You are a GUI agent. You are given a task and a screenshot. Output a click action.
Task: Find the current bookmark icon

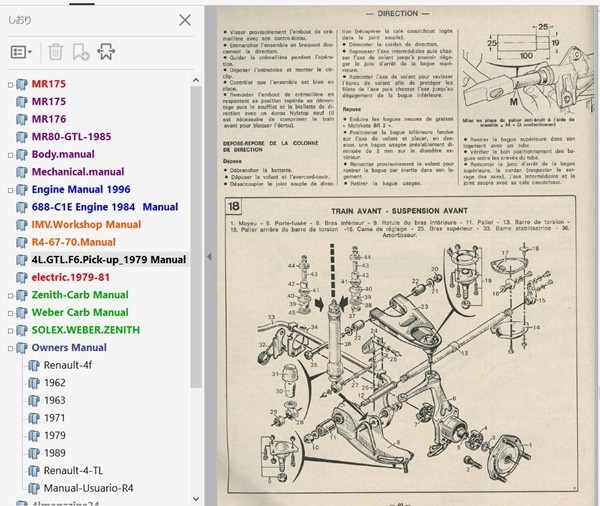(106, 52)
